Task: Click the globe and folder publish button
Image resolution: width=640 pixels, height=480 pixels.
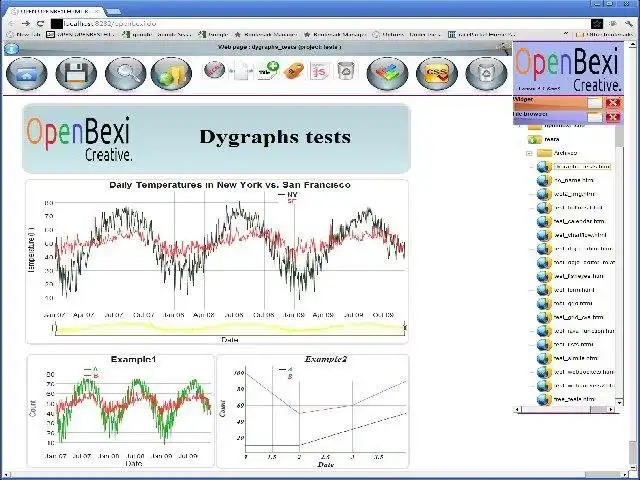Action: click(171, 74)
